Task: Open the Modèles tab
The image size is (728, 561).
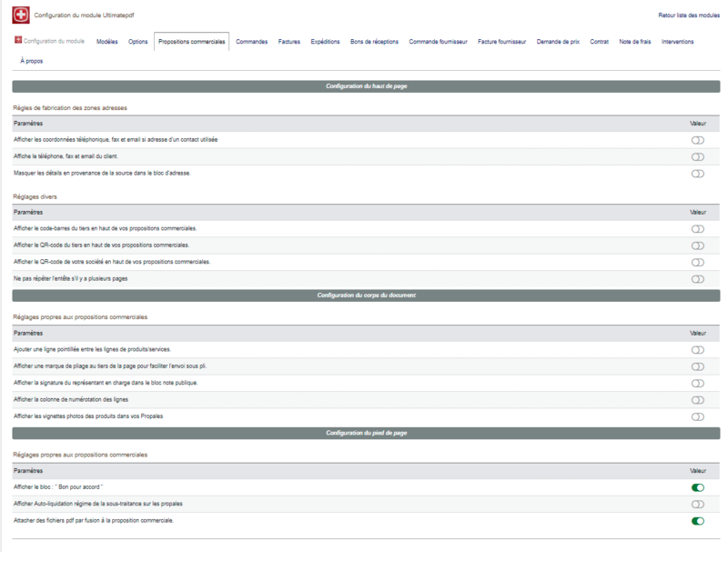Action: click(106, 42)
